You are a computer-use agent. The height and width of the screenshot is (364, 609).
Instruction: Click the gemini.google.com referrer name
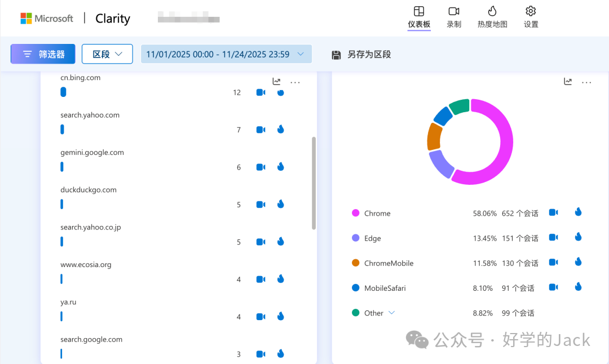92,153
